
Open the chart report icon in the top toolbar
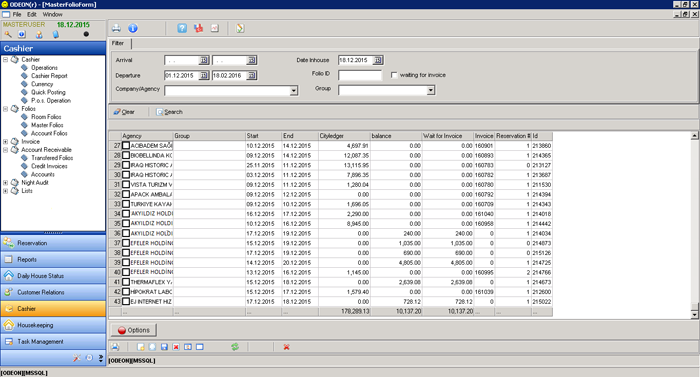point(215,29)
